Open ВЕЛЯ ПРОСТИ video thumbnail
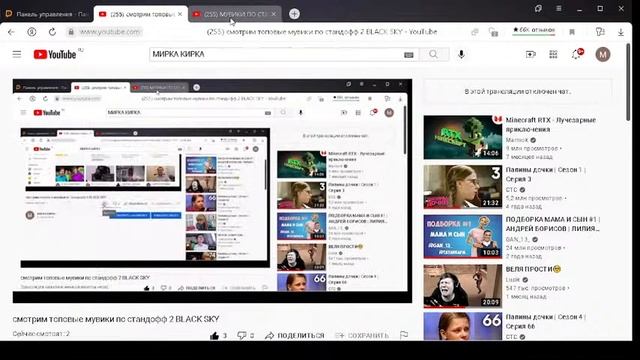The height and width of the screenshot is (360, 640). tap(462, 286)
